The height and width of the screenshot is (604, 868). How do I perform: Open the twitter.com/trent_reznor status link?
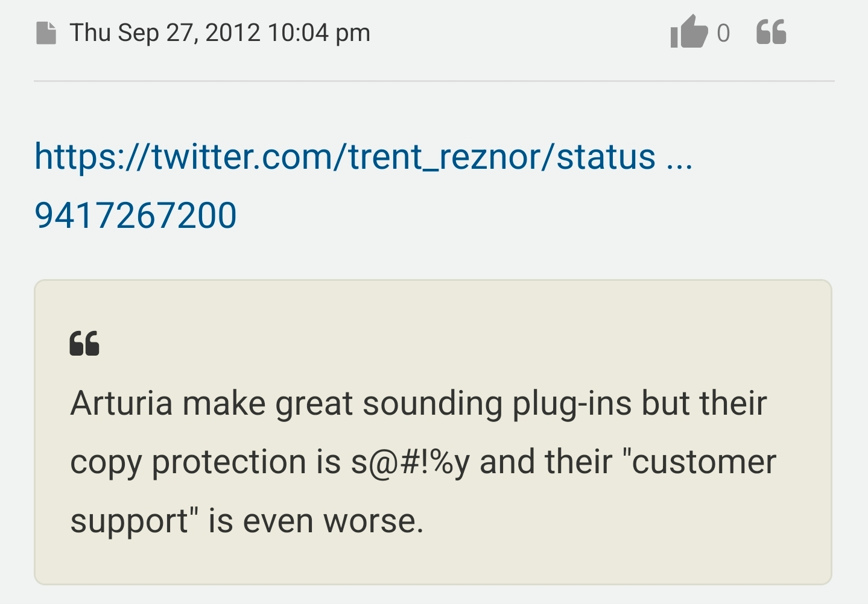pyautogui.click(x=344, y=157)
